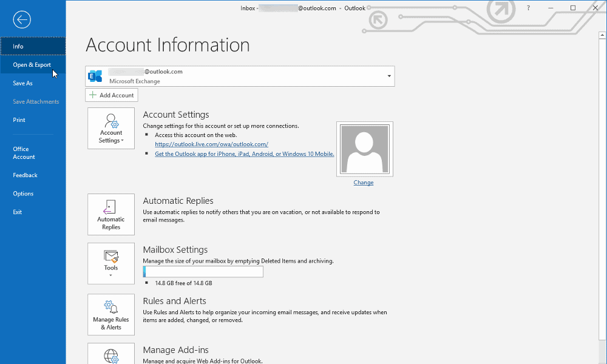Screen dimensions: 607x364
Task: Click the Rules and Alerts heading
Action: [175, 301]
